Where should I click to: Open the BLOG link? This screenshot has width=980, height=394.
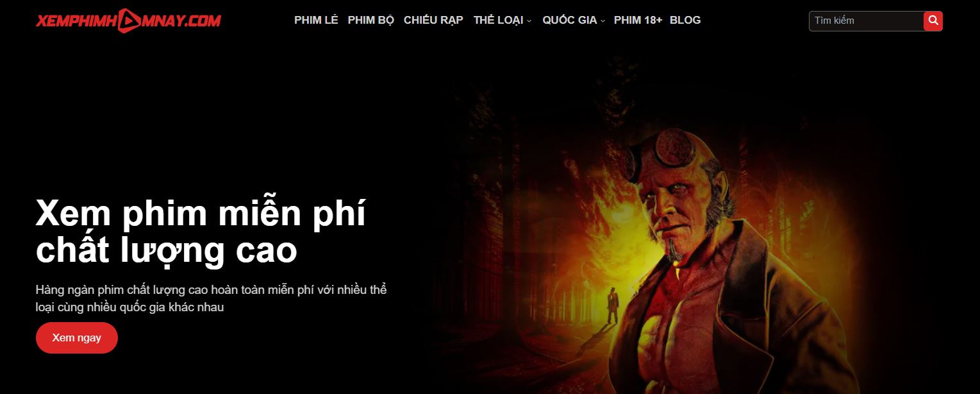[x=685, y=20]
